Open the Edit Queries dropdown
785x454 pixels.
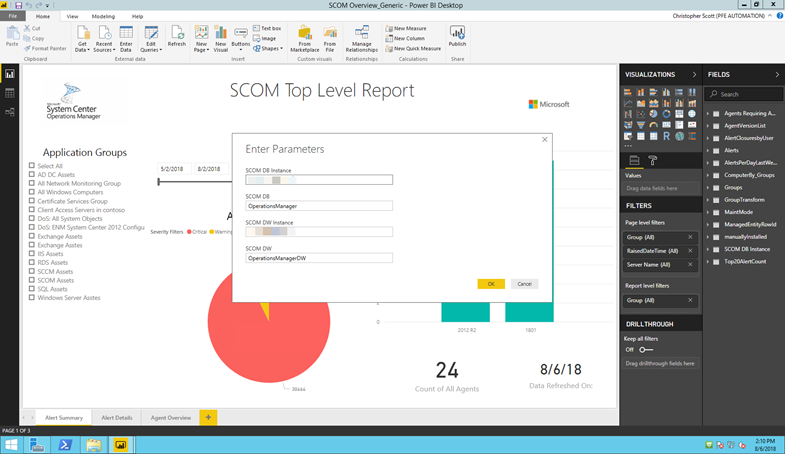point(150,39)
